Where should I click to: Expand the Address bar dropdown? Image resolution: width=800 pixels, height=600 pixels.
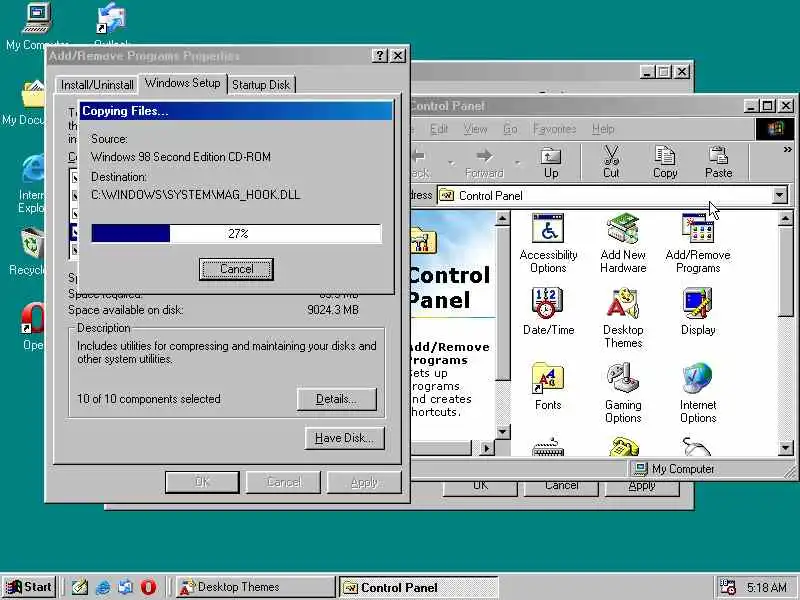pos(780,195)
